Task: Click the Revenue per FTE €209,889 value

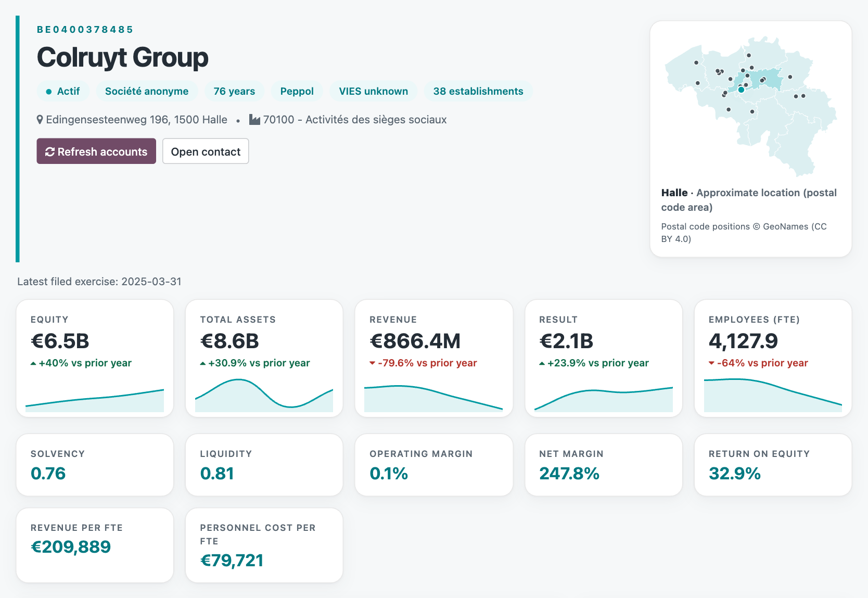Action: point(71,546)
